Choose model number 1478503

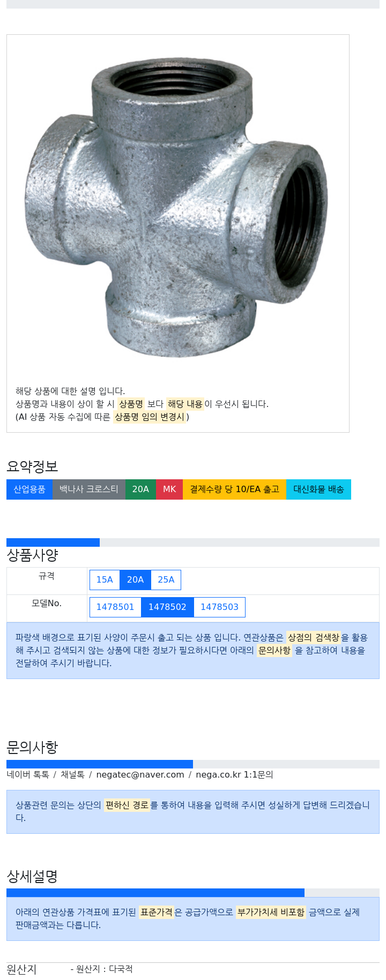[219, 607]
